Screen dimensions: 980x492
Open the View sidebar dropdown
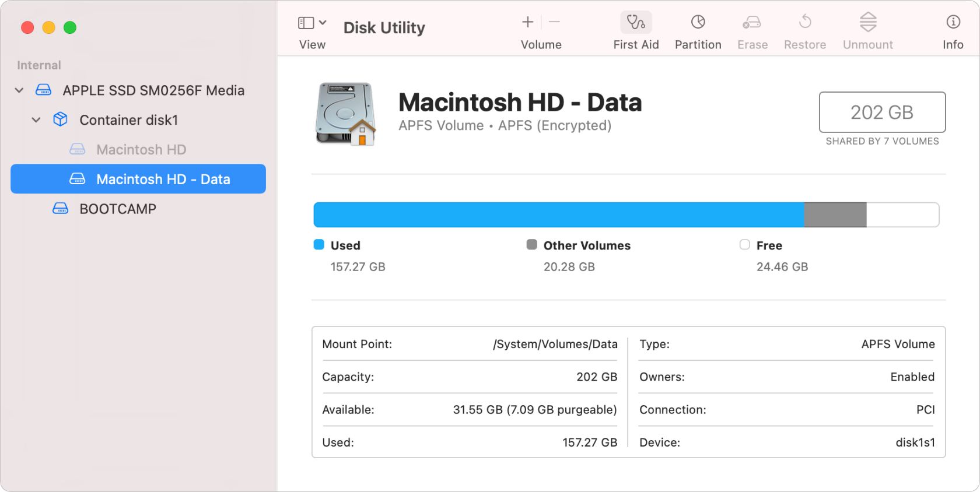click(x=312, y=23)
